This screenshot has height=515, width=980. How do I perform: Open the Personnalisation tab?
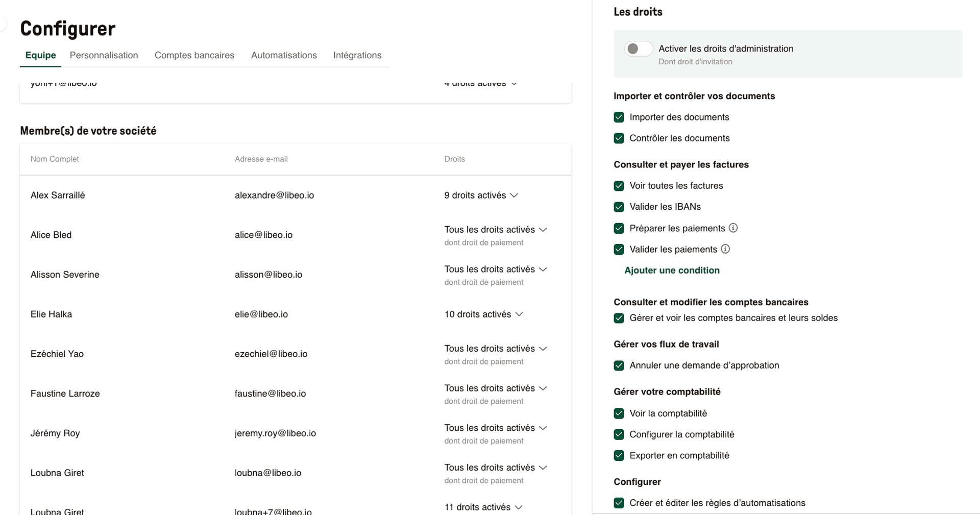(104, 55)
